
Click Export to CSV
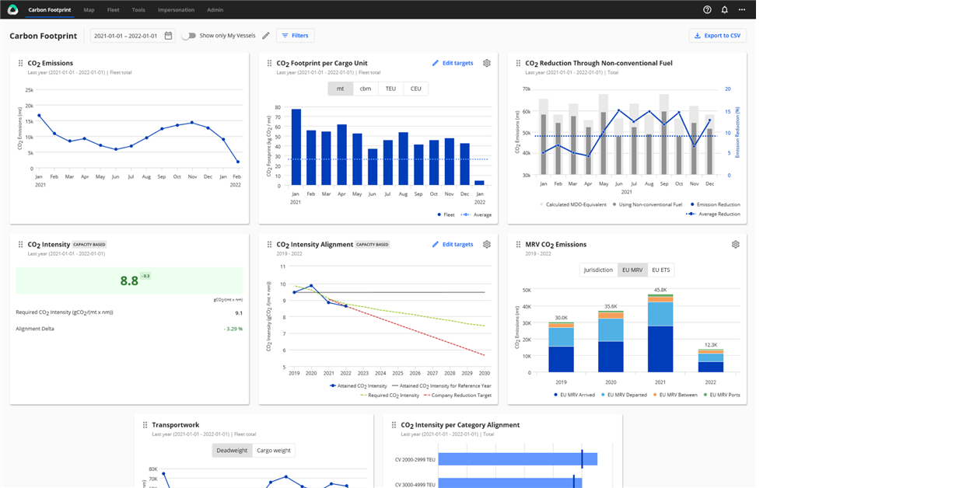coord(717,35)
